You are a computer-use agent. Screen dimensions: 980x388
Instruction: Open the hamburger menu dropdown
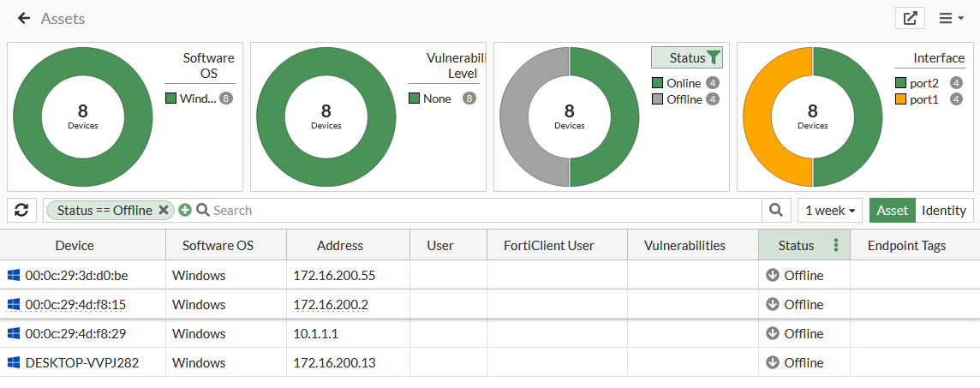click(951, 18)
